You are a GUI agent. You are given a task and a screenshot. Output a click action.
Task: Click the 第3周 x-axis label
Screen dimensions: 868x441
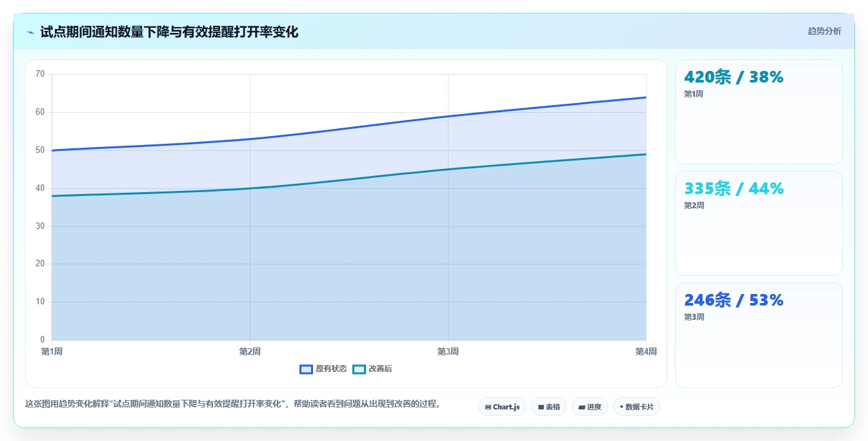(448, 351)
